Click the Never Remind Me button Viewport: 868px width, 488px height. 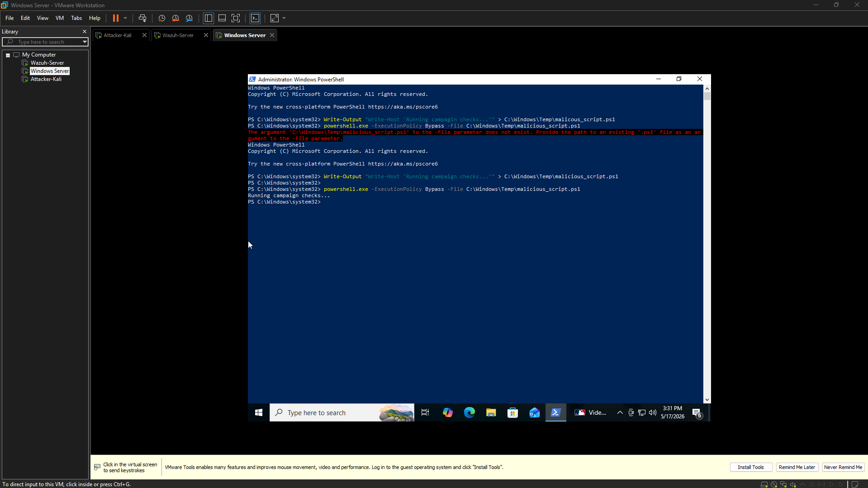(x=843, y=467)
